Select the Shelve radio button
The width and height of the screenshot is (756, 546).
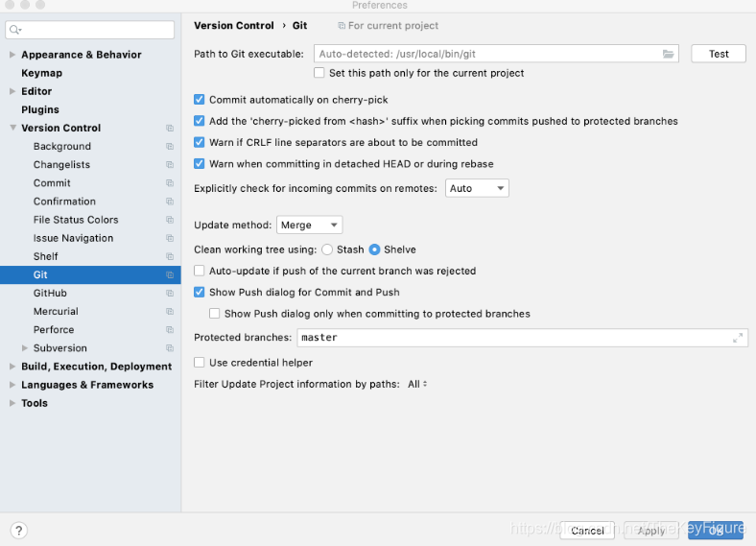374,249
